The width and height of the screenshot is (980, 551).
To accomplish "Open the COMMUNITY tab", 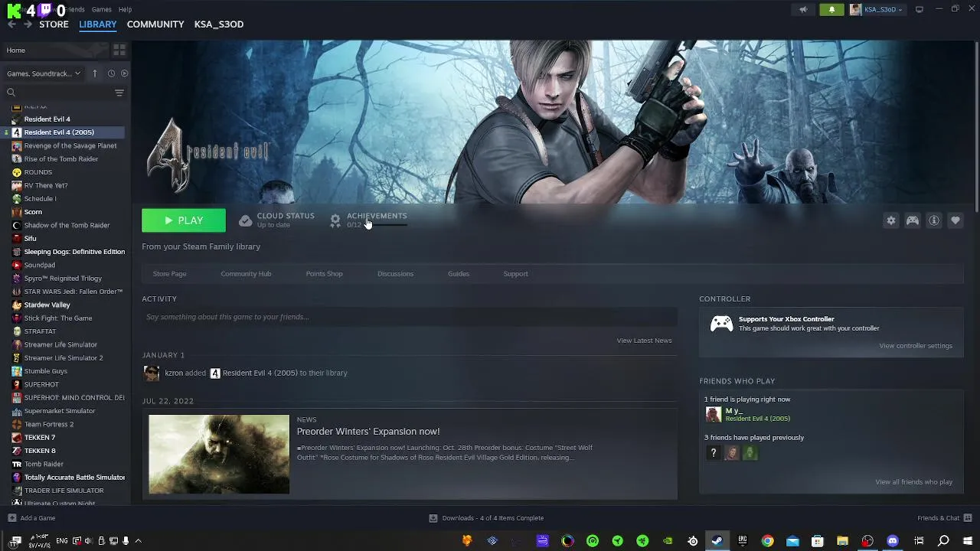I will 155,24.
